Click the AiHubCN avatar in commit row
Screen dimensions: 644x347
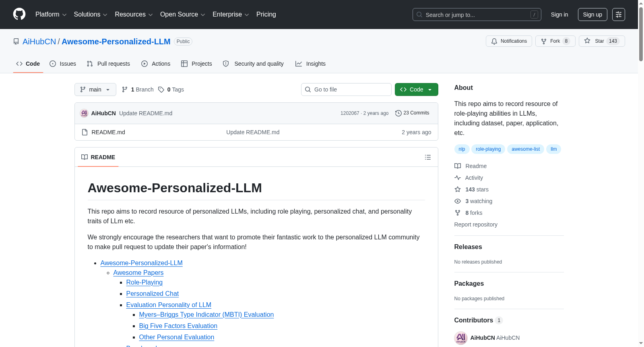(84, 113)
